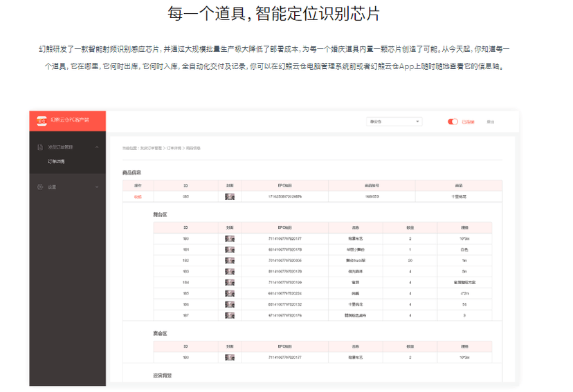
Task: Open the cover thumbnail in row 183
Action: pyautogui.click(x=230, y=272)
